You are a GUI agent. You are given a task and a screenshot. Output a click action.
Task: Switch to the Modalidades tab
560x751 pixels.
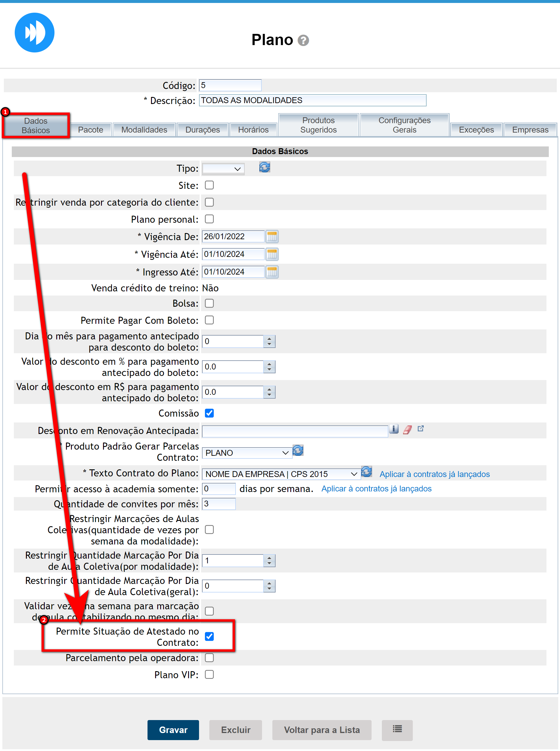[x=144, y=130]
